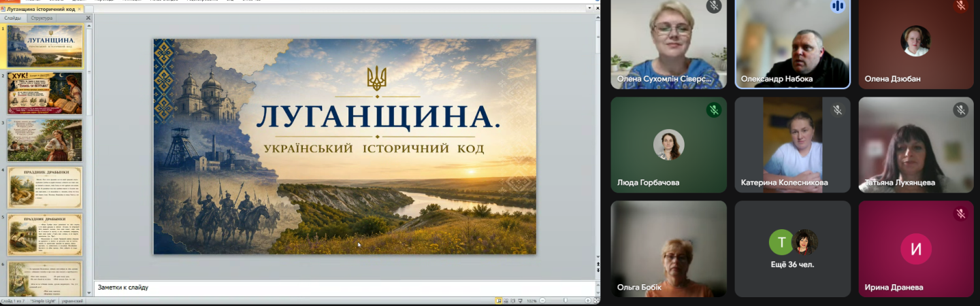Click slide area scroll down arrow
980x306 pixels.
pos(598,256)
